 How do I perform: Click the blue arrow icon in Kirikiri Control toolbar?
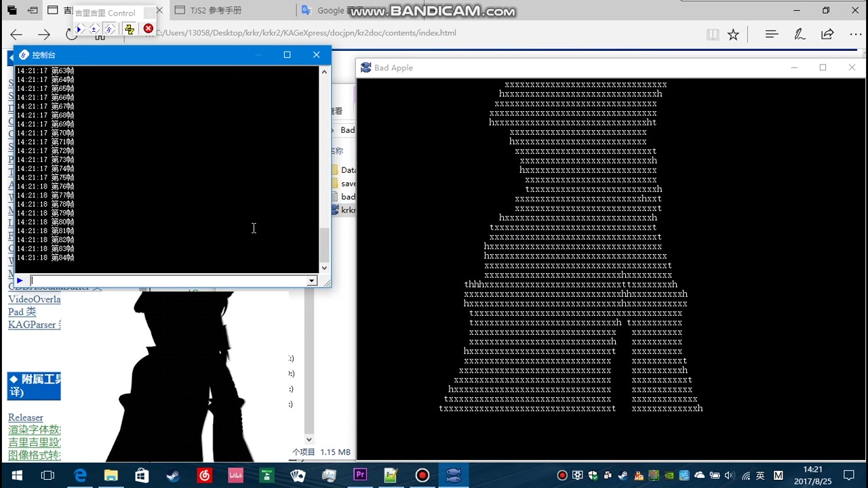[79, 28]
